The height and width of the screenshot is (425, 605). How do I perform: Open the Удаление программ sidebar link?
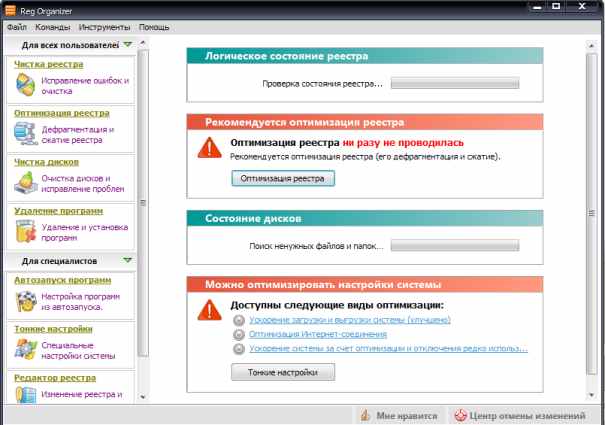59,211
